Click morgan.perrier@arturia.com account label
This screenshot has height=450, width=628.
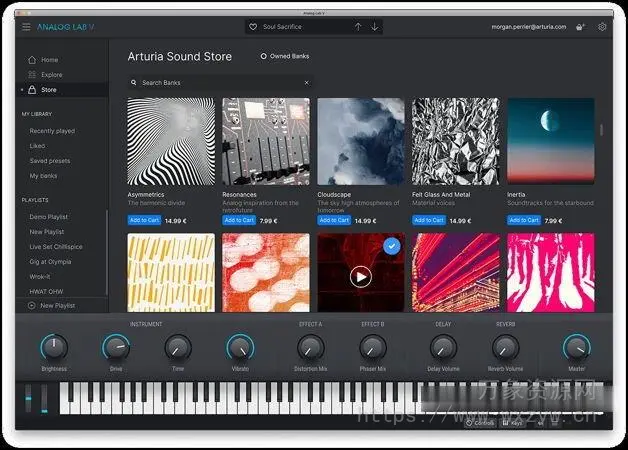tap(529, 27)
